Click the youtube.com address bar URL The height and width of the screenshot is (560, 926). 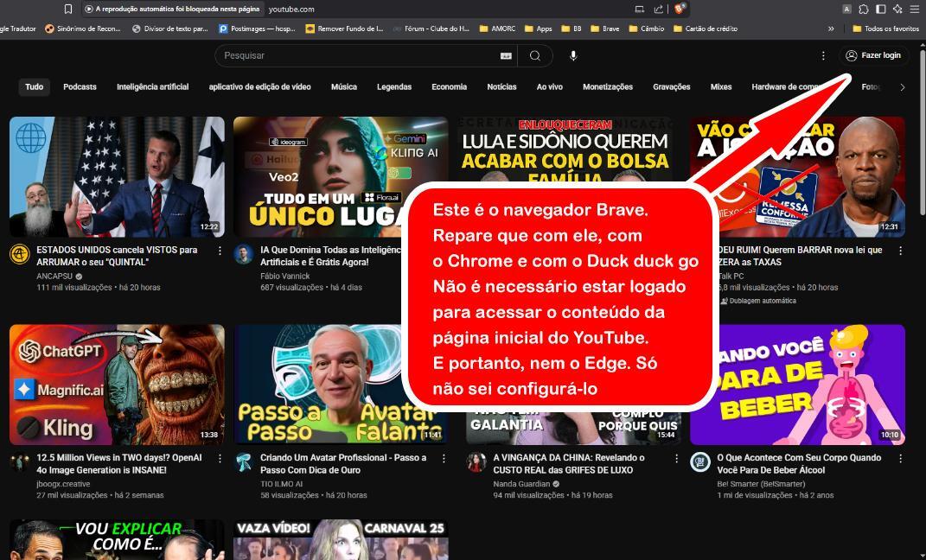(x=291, y=9)
